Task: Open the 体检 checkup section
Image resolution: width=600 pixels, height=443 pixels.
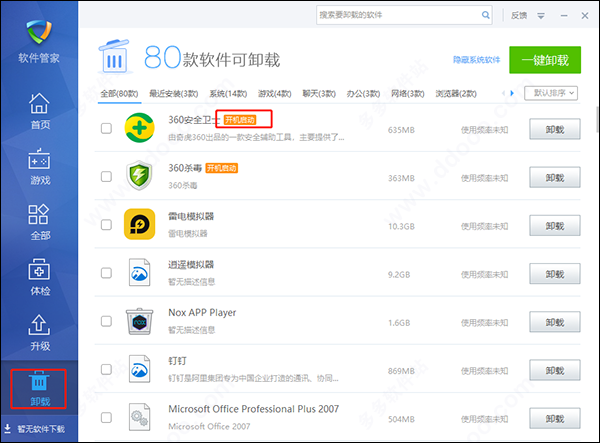Action: 39,277
